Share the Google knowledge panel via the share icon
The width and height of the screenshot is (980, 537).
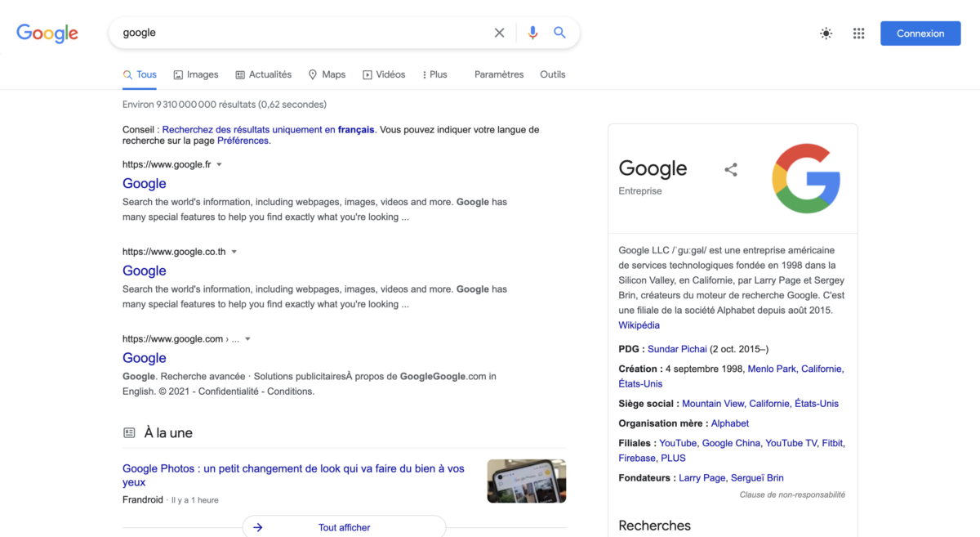point(731,170)
